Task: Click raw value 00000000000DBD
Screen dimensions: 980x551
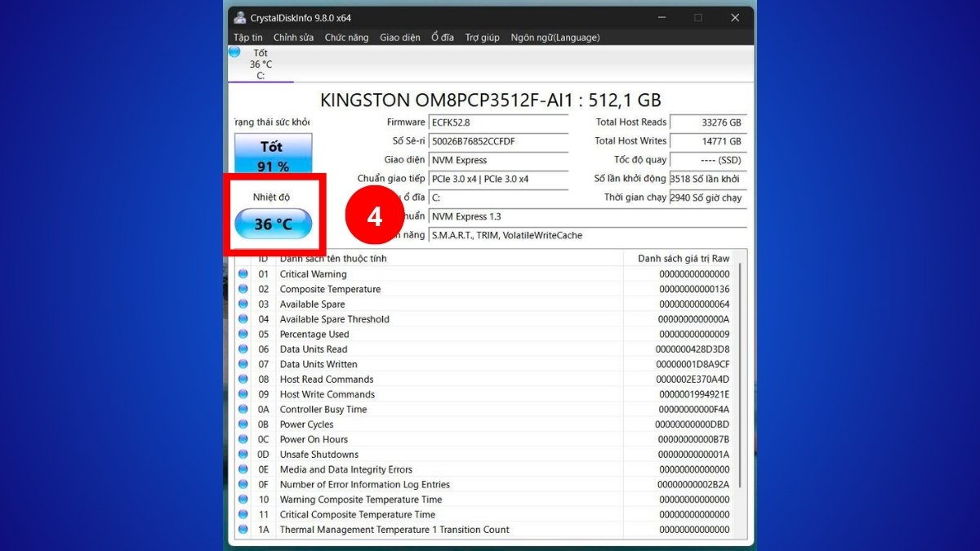Action: pos(693,424)
